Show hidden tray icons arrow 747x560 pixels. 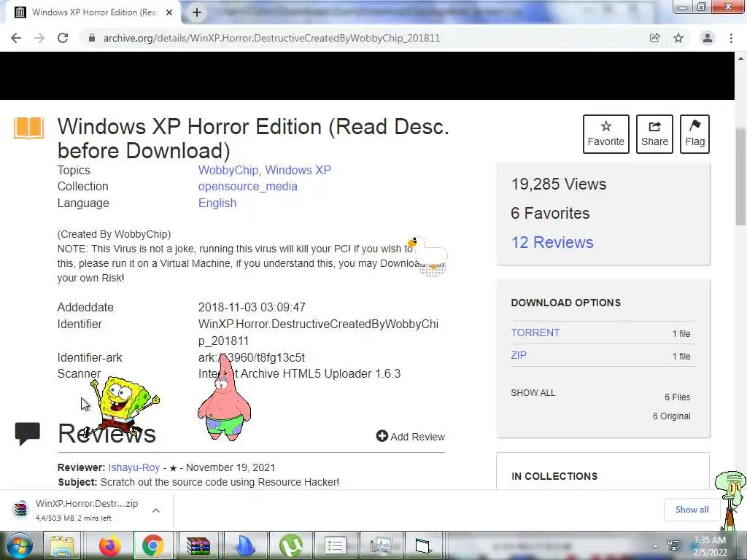[x=656, y=547]
